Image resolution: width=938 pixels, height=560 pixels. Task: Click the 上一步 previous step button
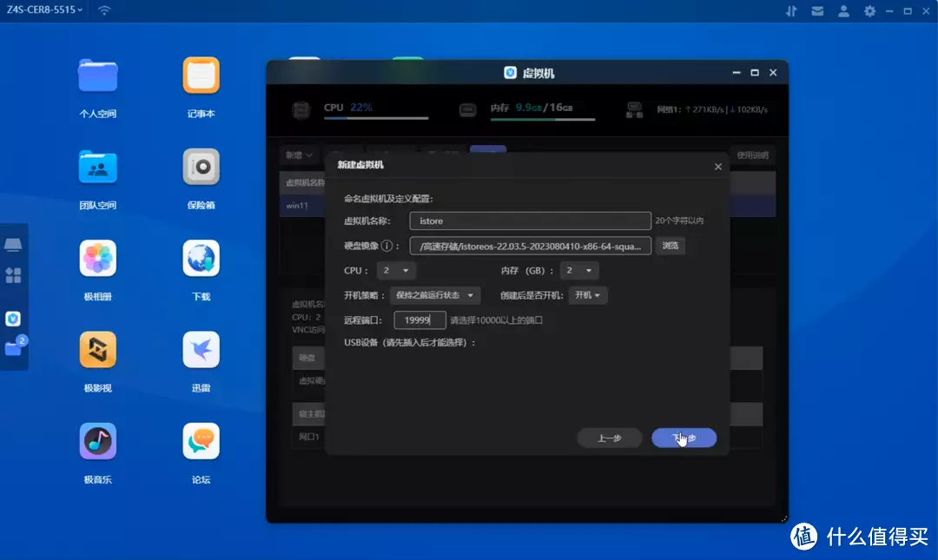[x=609, y=438]
